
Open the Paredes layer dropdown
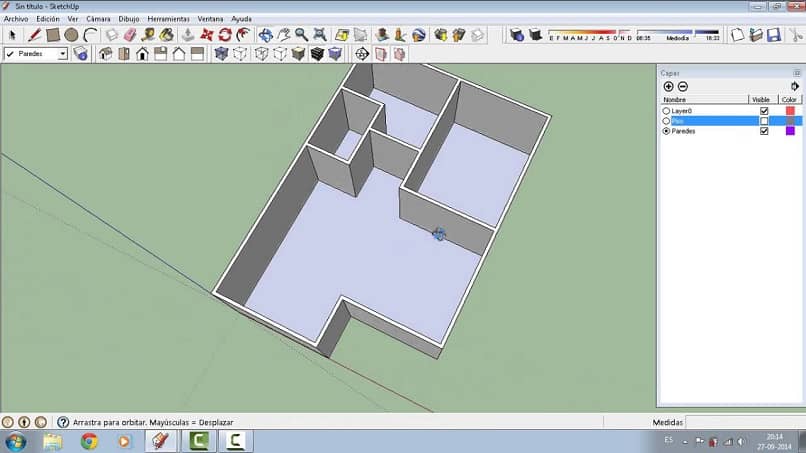click(x=62, y=54)
